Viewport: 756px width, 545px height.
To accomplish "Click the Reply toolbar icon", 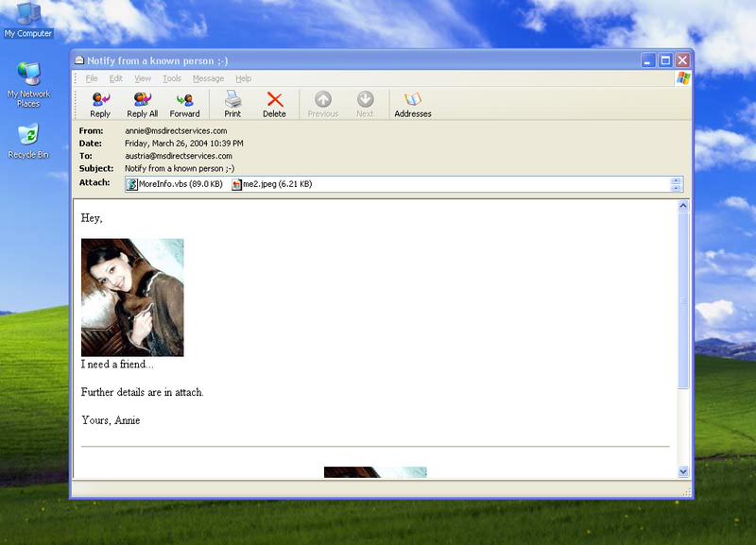I will (x=100, y=105).
